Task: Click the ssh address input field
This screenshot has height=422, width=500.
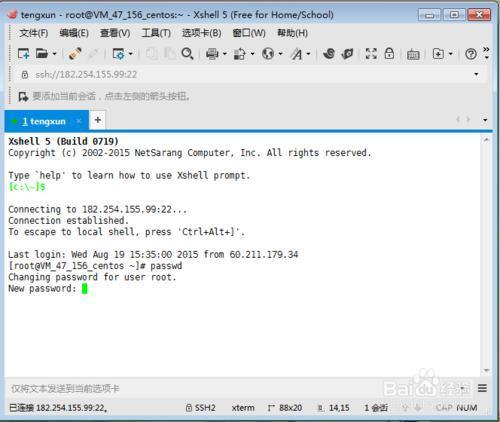Action: pyautogui.click(x=247, y=74)
